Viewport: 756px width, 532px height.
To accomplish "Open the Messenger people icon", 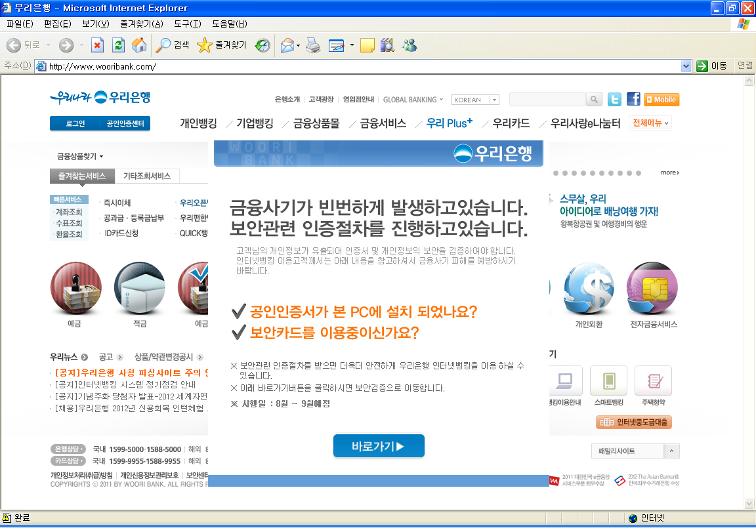I will point(409,45).
